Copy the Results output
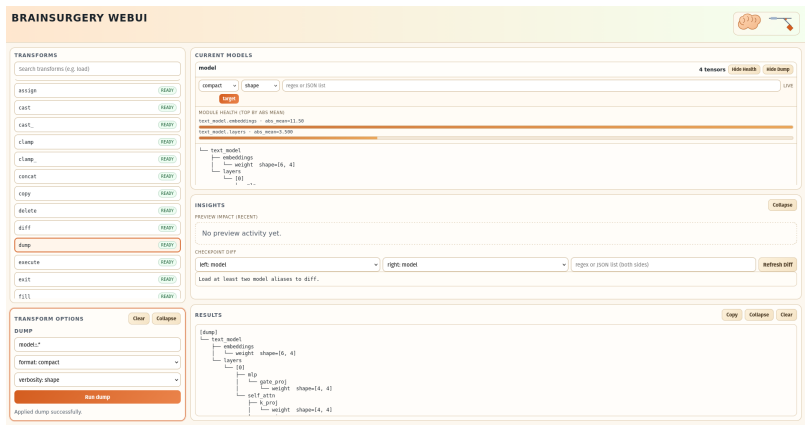This screenshot has width=811, height=431. pos(731,315)
